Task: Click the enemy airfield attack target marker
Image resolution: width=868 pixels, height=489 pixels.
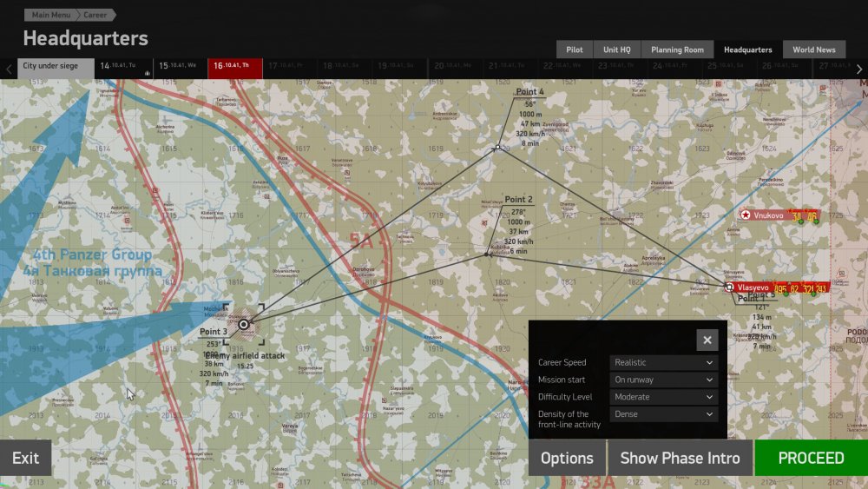Action: point(244,324)
